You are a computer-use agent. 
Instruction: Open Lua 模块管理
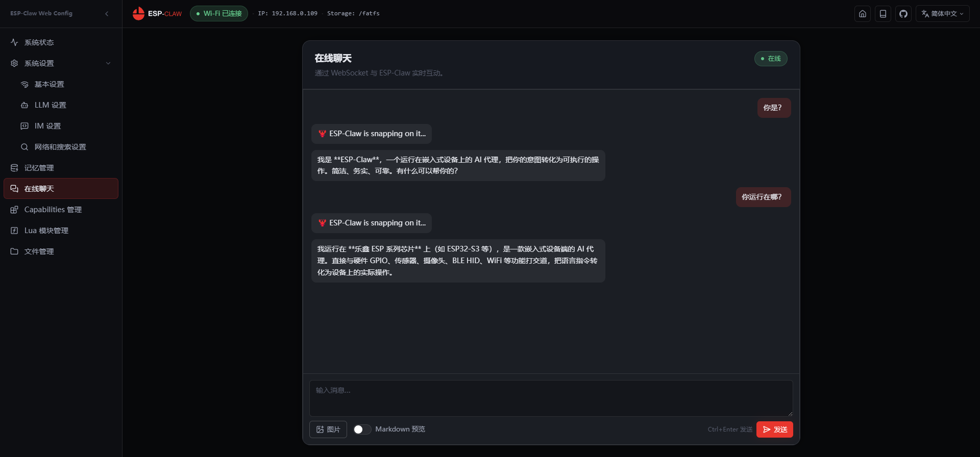coord(61,231)
